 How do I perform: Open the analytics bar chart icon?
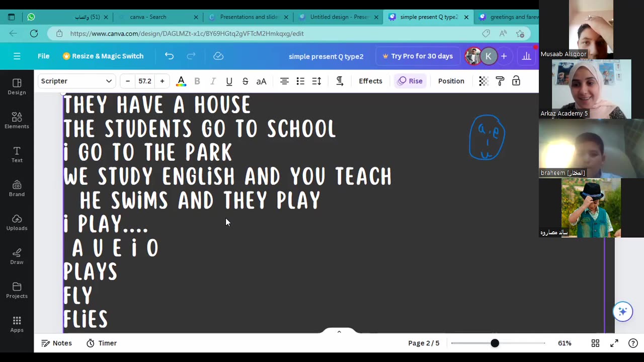[x=526, y=56]
